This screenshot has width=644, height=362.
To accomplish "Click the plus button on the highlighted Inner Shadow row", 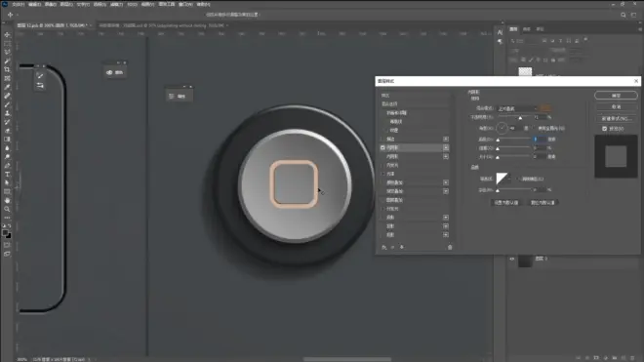I will (x=446, y=147).
